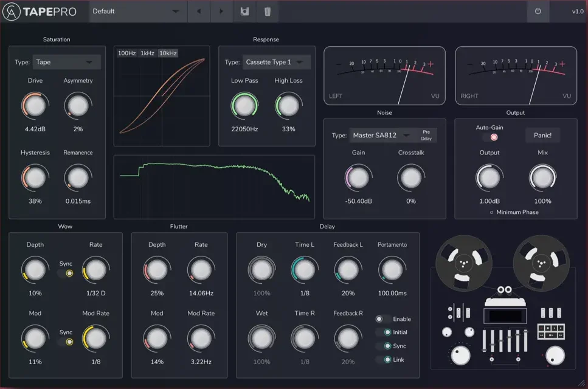Click the Portamento value 100.00ms
The height and width of the screenshot is (389, 588).
click(392, 293)
